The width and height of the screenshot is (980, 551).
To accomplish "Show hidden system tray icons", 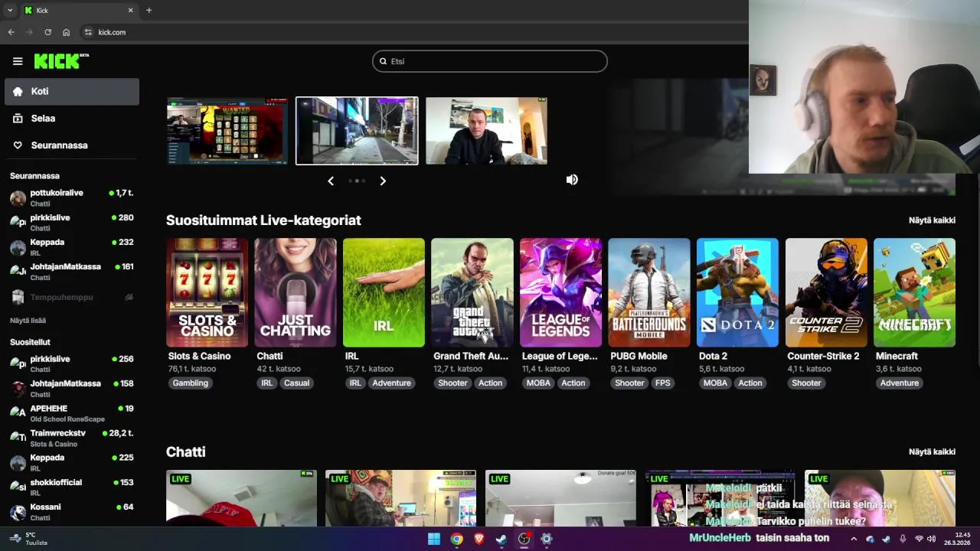I will 854,539.
